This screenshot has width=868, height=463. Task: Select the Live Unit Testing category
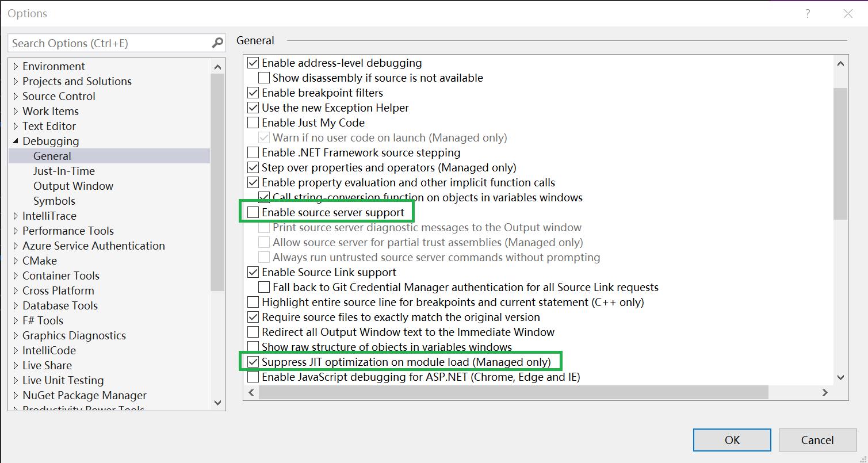pyautogui.click(x=63, y=380)
